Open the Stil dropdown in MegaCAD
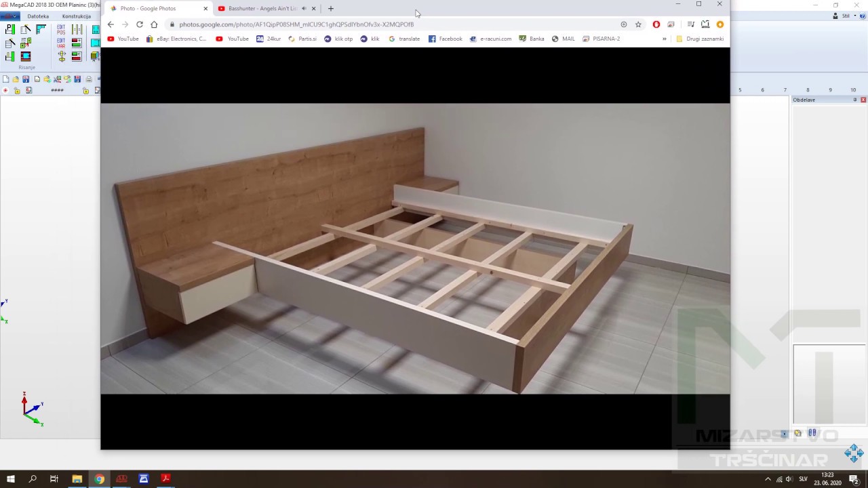Screen dimensions: 868x488 point(850,16)
